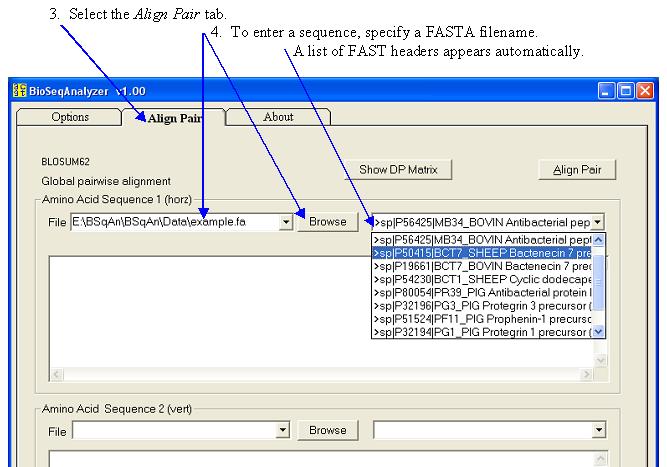Click the Sequence 1 text area right scroll arrow

click(x=587, y=374)
